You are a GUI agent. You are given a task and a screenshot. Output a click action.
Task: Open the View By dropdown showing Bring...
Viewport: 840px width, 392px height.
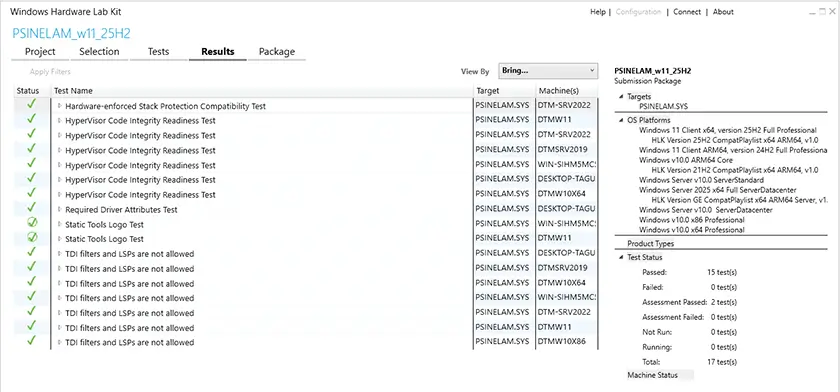[x=548, y=71]
